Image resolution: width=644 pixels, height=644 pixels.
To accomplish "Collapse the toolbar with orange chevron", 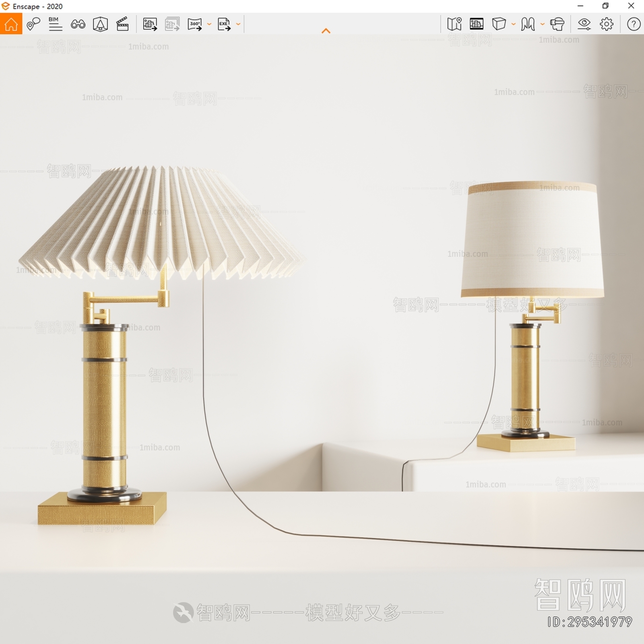I will pyautogui.click(x=326, y=31).
